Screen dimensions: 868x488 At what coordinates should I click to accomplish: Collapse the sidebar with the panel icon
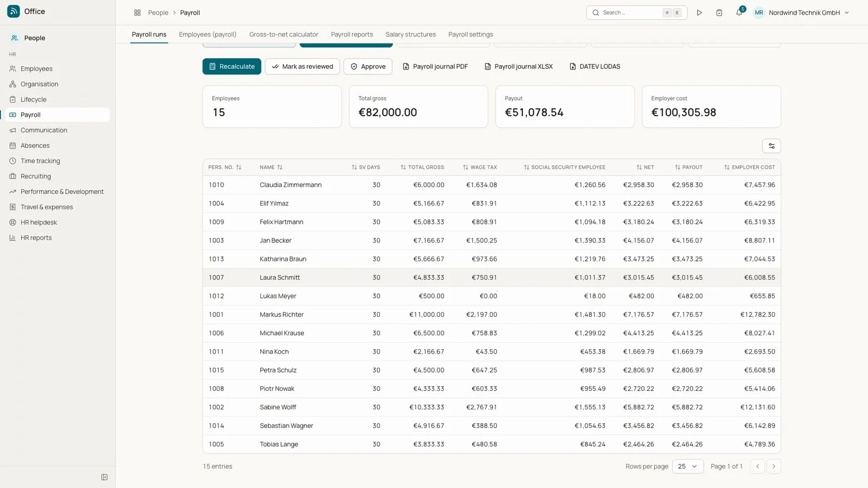click(105, 477)
